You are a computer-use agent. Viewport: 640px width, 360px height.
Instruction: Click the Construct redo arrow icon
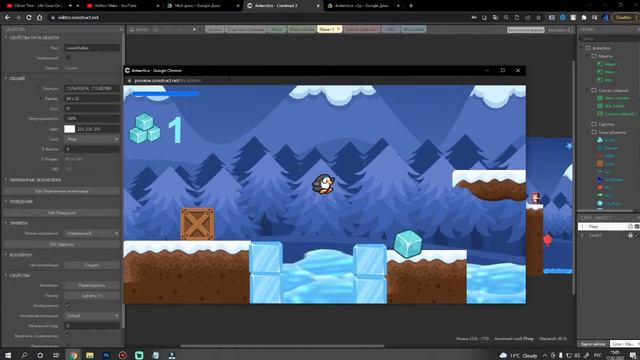(x=180, y=29)
